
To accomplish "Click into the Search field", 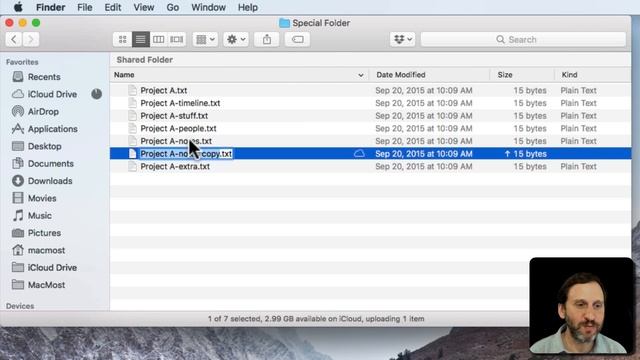I will 523,39.
